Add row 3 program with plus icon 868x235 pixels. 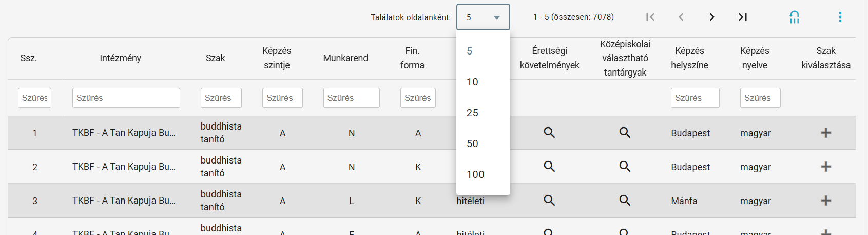pos(826,201)
